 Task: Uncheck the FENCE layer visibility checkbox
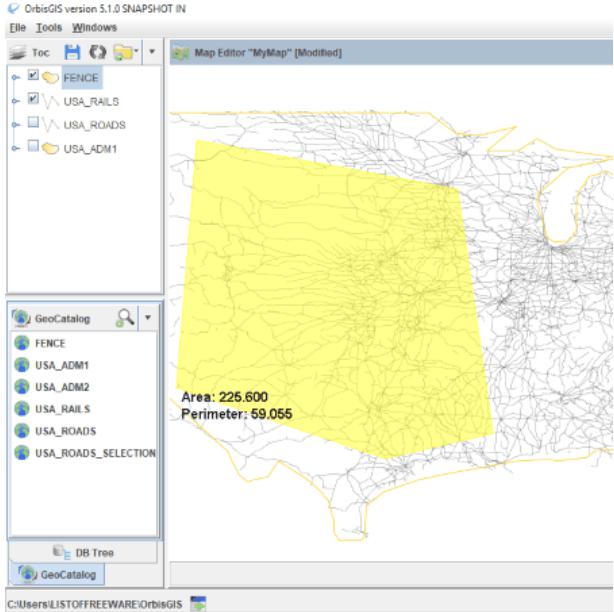click(x=34, y=76)
